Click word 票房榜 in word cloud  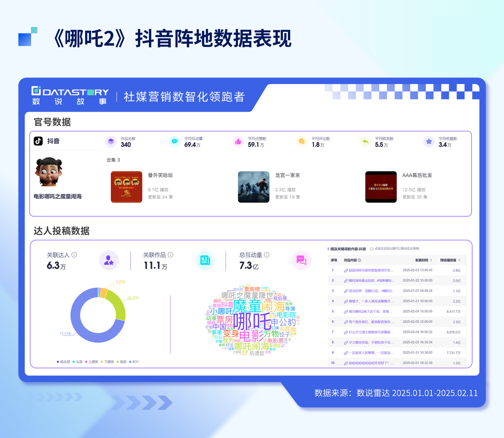[x=252, y=289]
